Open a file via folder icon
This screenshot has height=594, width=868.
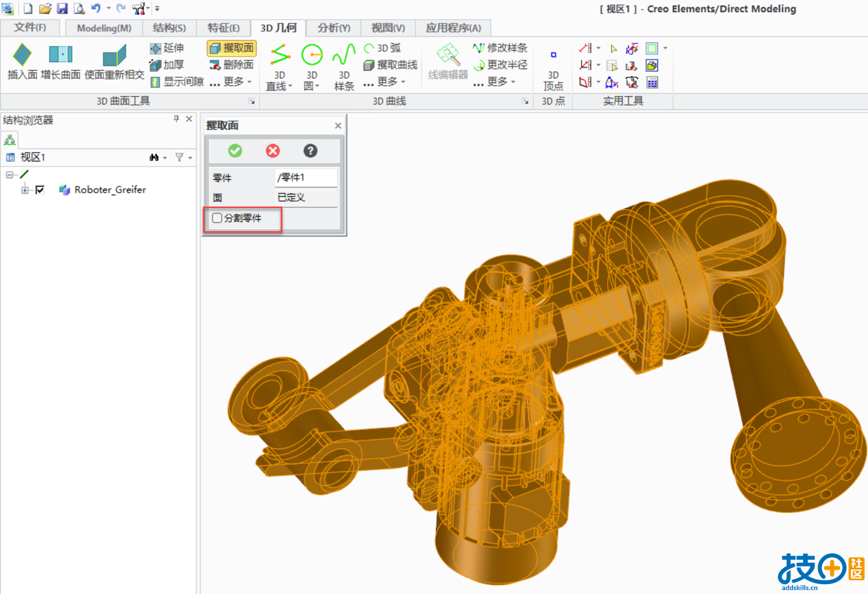click(45, 8)
